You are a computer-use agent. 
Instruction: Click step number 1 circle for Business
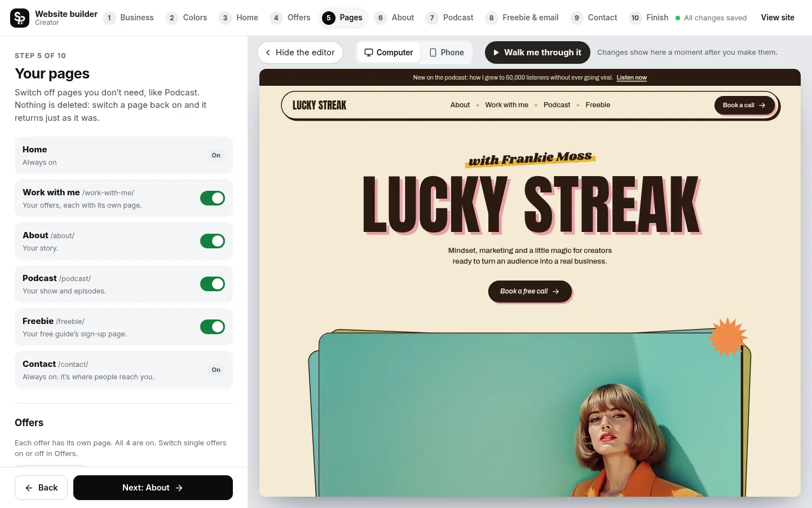pos(109,18)
